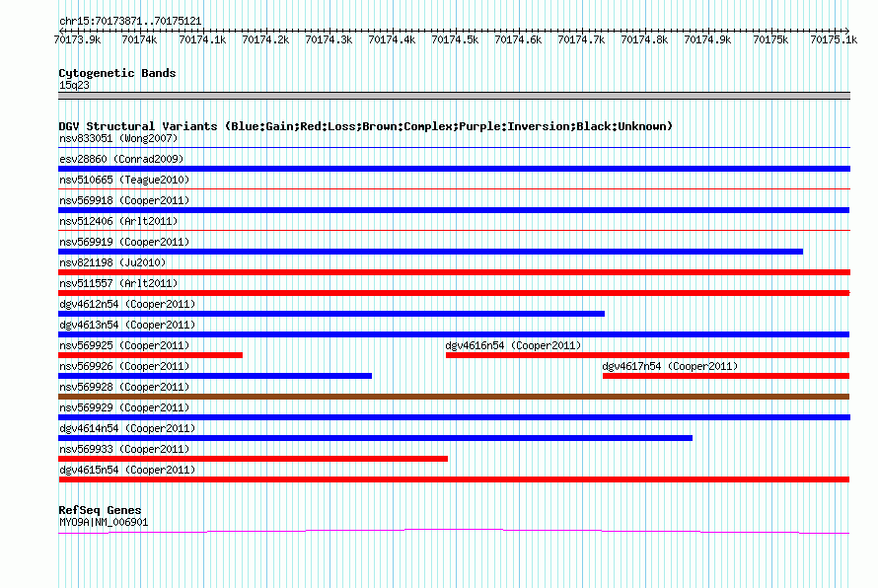Open variant nsv833051 (Wong2007) label
Viewport: 878px width, 588px height.
tap(118, 138)
